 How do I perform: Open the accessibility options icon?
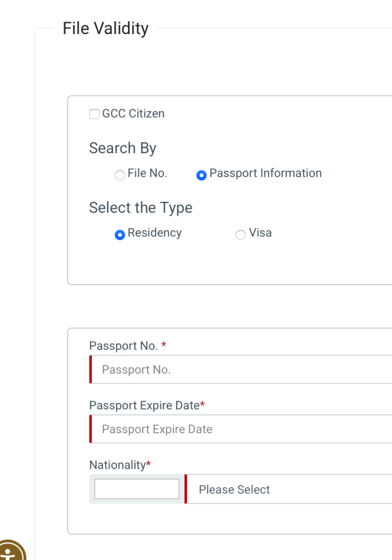pos(10,551)
